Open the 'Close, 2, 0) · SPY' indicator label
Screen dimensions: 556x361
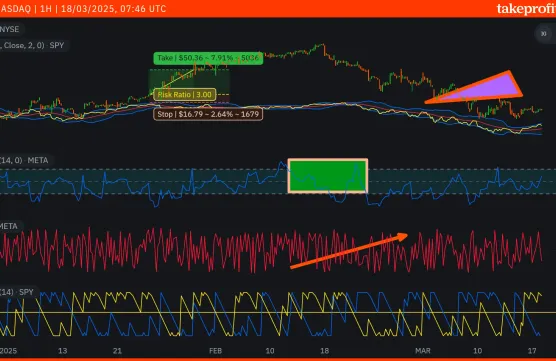(32, 45)
